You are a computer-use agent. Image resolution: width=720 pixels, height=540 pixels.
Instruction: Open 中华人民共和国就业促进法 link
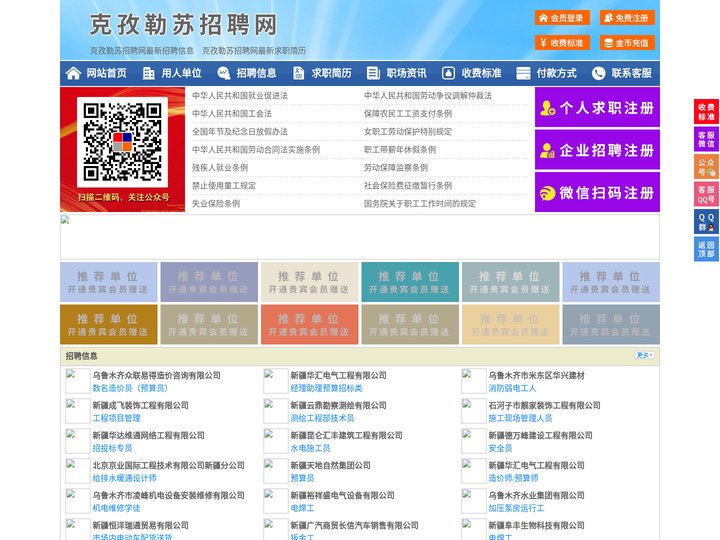[x=240, y=96]
